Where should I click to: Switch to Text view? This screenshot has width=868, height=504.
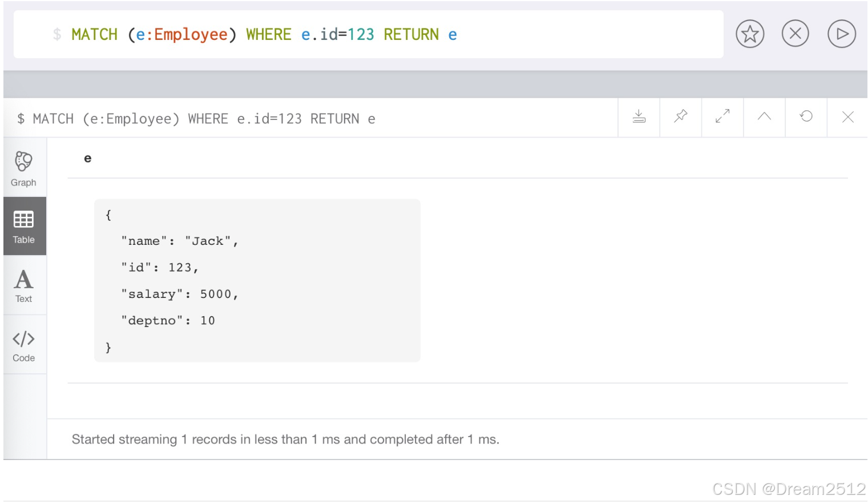point(23,285)
